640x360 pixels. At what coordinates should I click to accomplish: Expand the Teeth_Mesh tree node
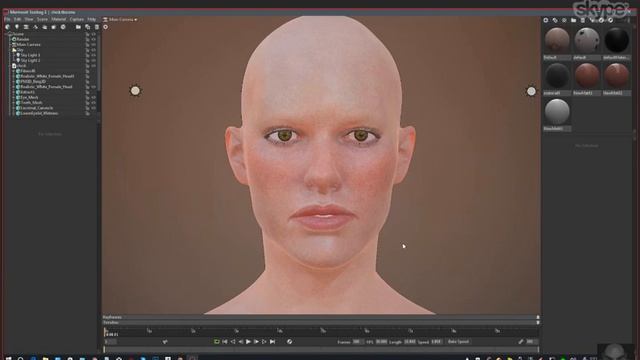(13, 102)
